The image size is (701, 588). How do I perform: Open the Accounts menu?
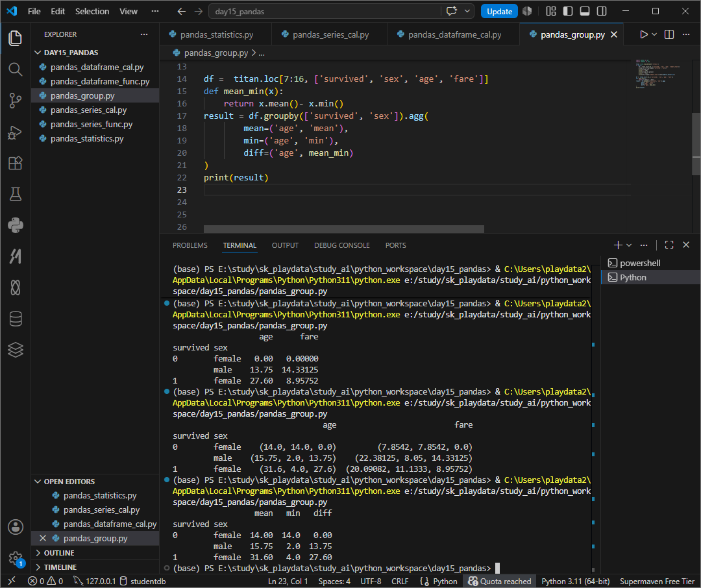pos(15,527)
